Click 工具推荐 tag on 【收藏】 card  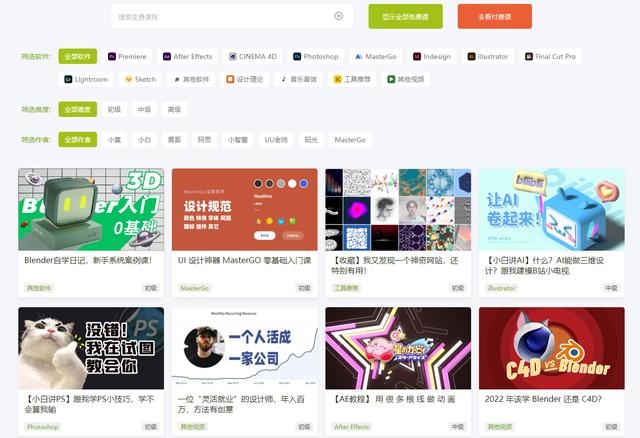coord(346,288)
